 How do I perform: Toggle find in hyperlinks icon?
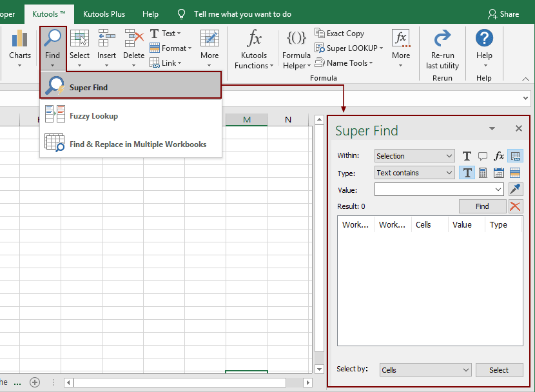coord(515,156)
